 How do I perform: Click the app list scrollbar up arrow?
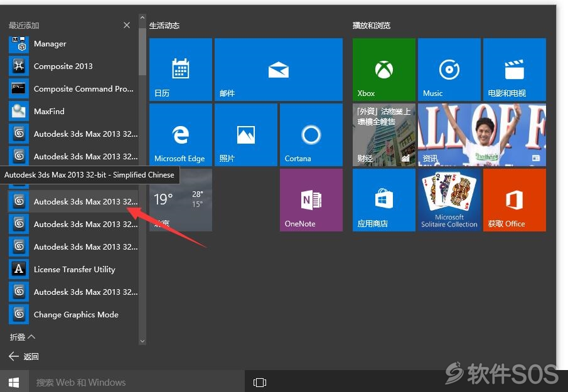[x=142, y=18]
